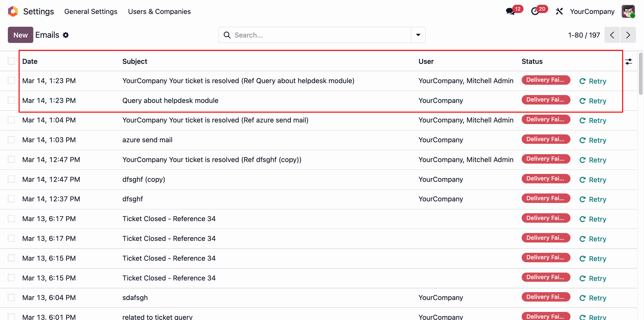Click the search magnifier icon

point(227,35)
